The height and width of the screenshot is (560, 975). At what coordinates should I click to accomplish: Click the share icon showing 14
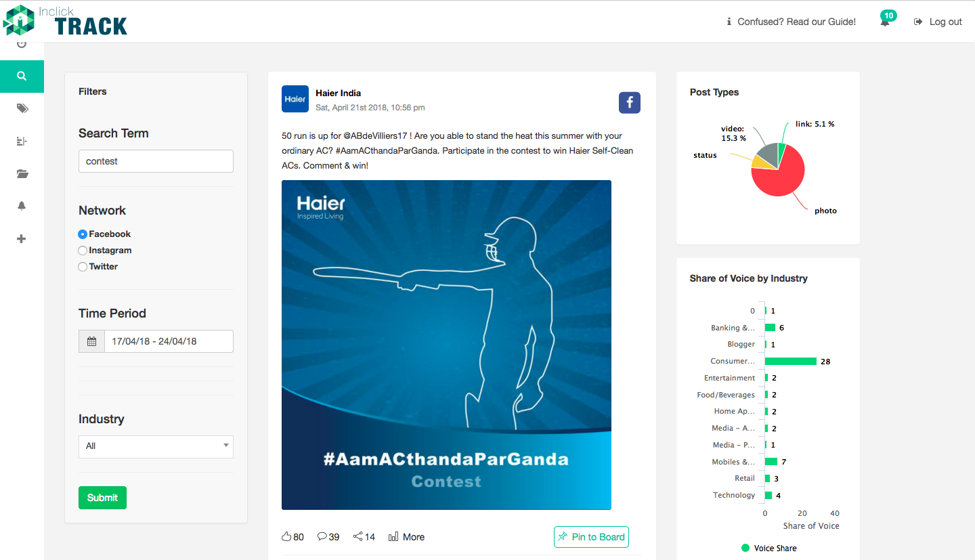coord(358,536)
